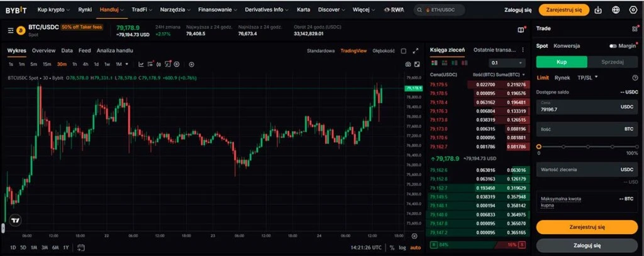Open the Więcej dropdown menu

click(364, 9)
